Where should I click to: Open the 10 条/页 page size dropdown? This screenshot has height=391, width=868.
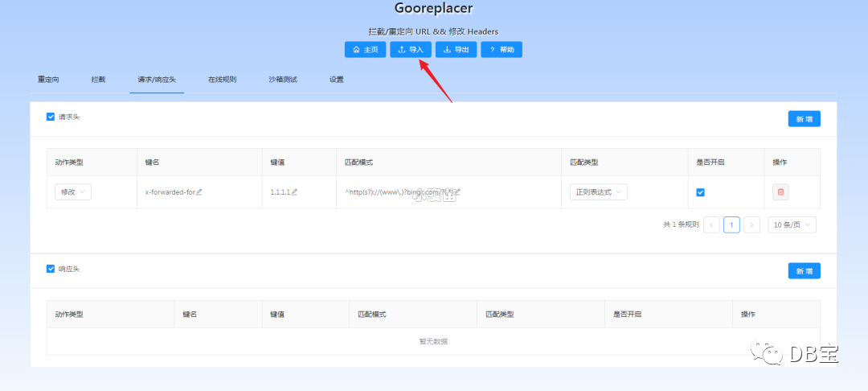tap(792, 224)
